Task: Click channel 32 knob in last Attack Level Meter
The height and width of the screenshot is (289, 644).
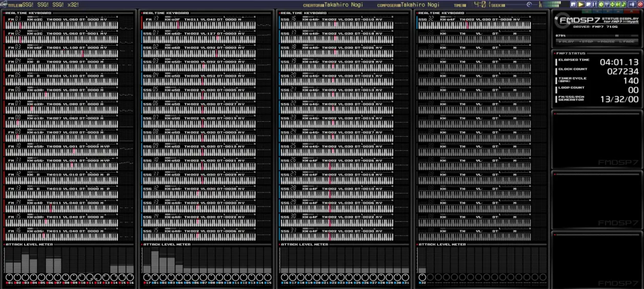Action: [x=422, y=277]
